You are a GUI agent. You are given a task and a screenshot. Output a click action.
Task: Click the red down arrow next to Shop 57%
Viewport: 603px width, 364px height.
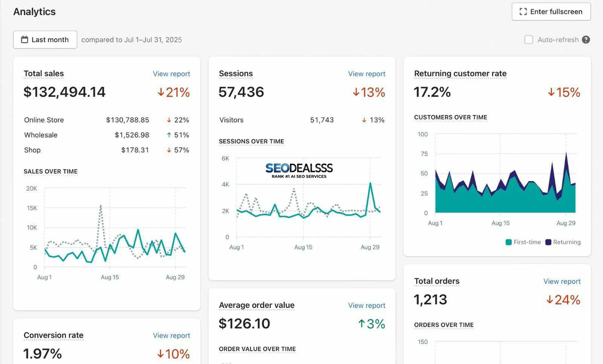(x=169, y=150)
